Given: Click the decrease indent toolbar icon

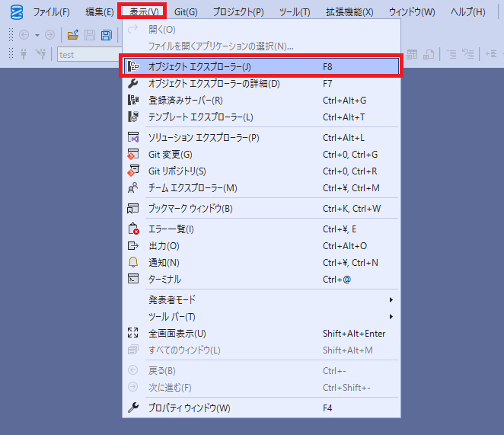Looking at the screenshot, I should click(491, 54).
